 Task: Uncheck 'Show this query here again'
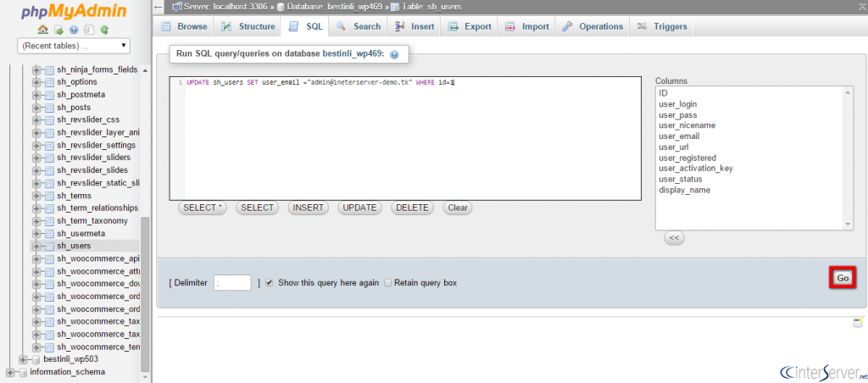(x=270, y=282)
